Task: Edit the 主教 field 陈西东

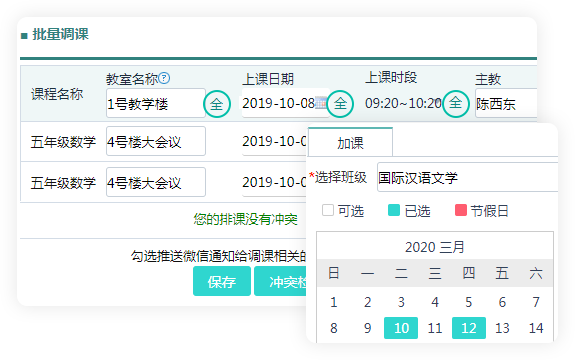Action: pyautogui.click(x=506, y=103)
